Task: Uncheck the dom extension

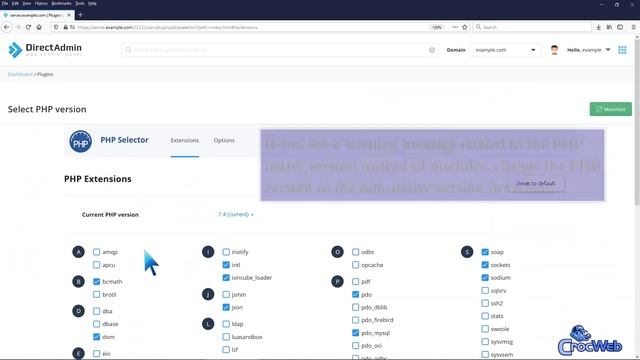Action: [96, 337]
